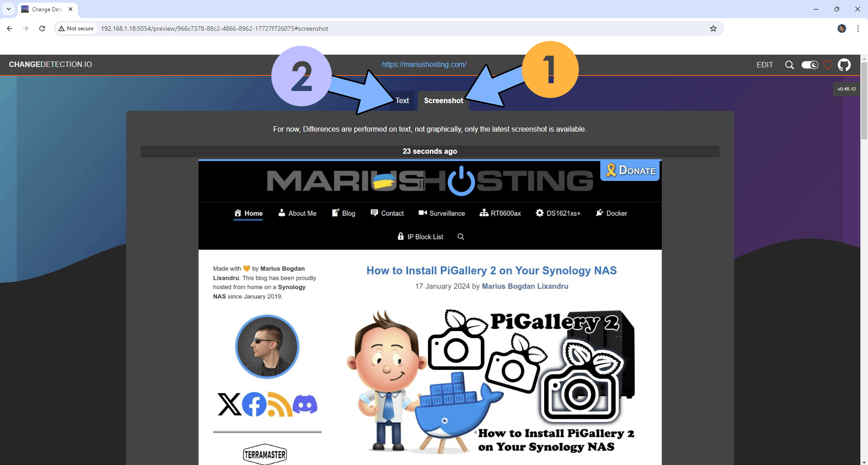Open the Facebook social icon
Image resolution: width=868 pixels, height=465 pixels.
(254, 404)
